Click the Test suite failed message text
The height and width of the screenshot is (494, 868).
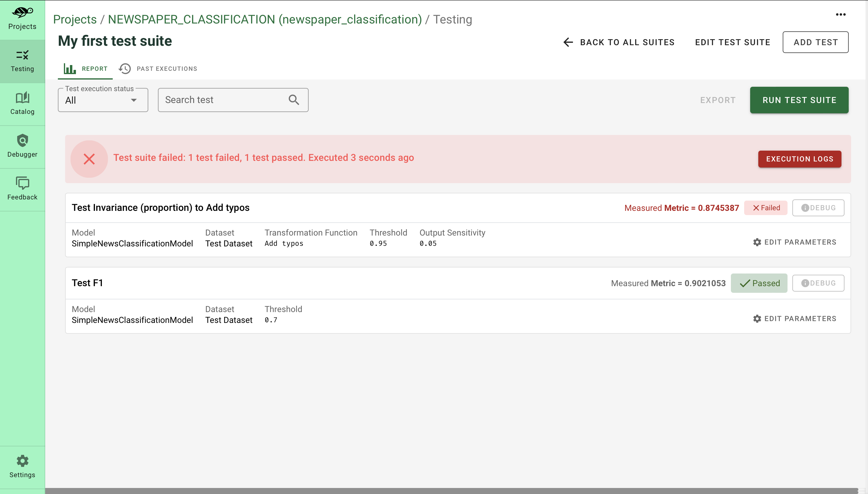coord(263,158)
